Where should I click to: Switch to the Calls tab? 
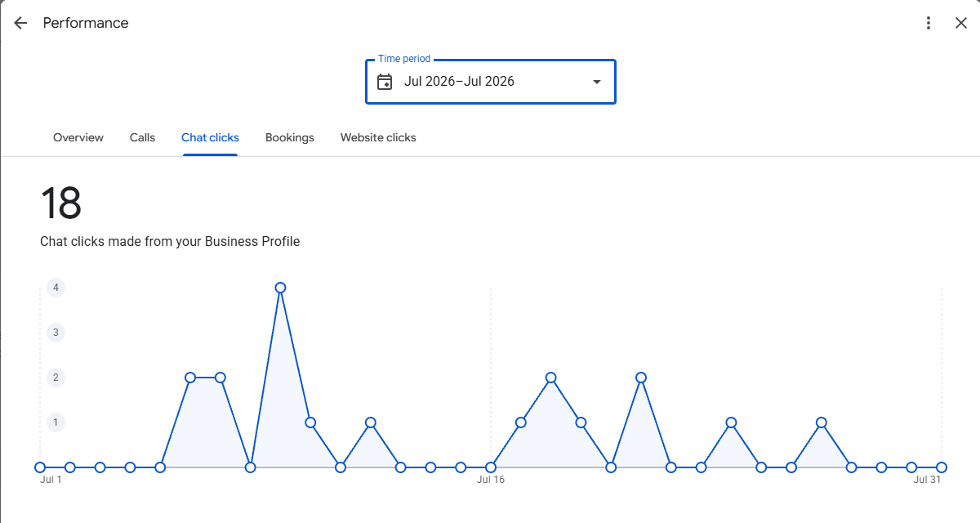(x=142, y=137)
